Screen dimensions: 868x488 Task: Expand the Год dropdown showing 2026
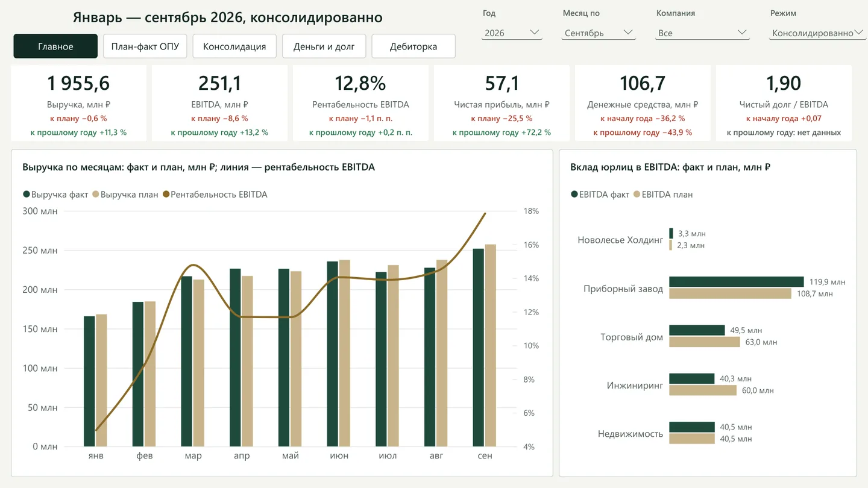512,33
